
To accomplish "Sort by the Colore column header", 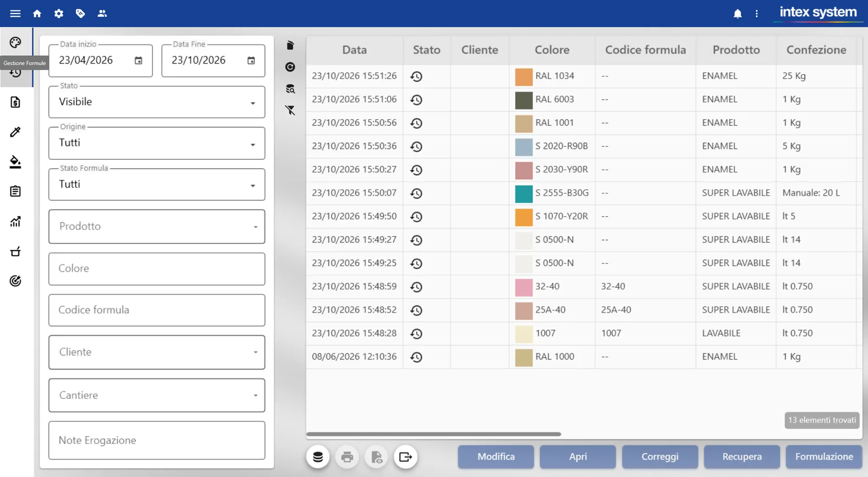I will pyautogui.click(x=552, y=50).
